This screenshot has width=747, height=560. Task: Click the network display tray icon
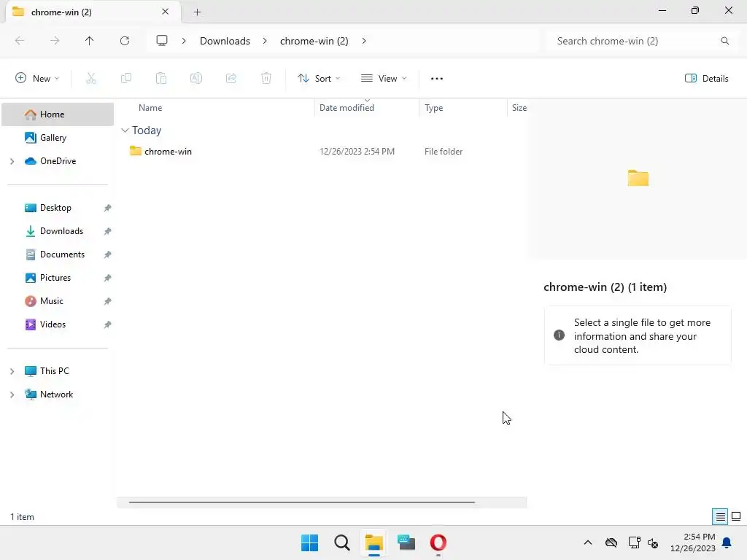[x=634, y=542]
